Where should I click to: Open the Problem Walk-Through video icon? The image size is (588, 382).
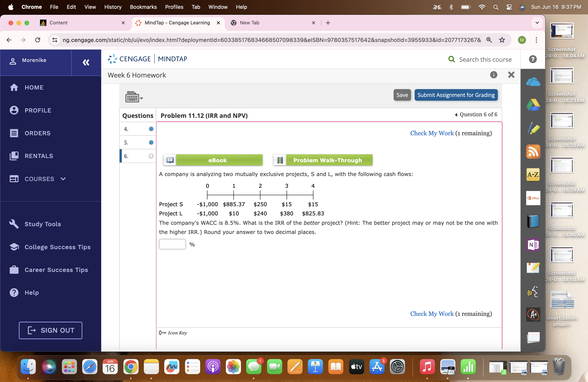pos(279,160)
